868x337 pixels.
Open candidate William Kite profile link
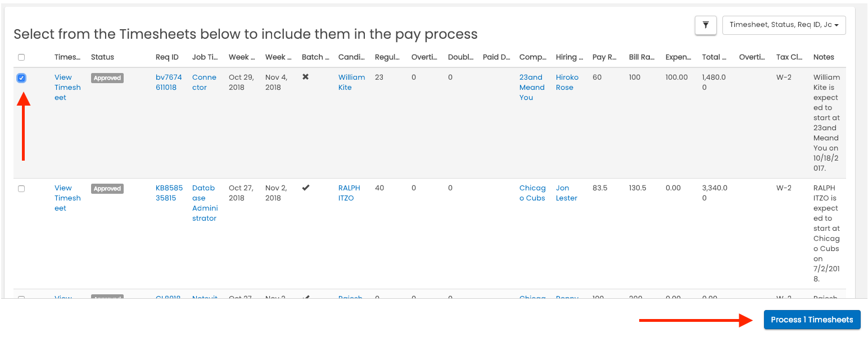[x=351, y=83]
